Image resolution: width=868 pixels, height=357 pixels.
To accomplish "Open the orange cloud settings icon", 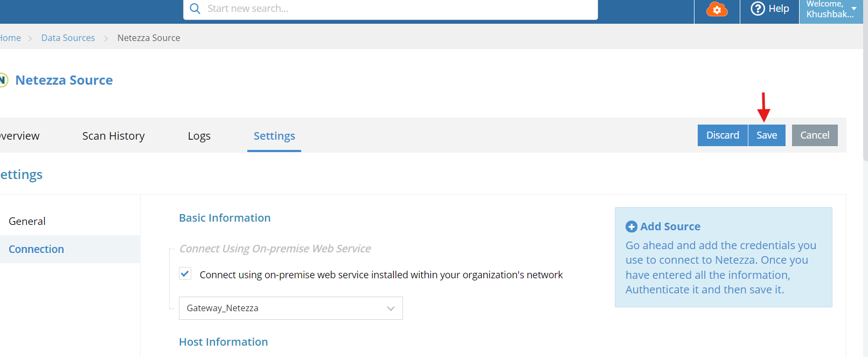I will pos(717,9).
